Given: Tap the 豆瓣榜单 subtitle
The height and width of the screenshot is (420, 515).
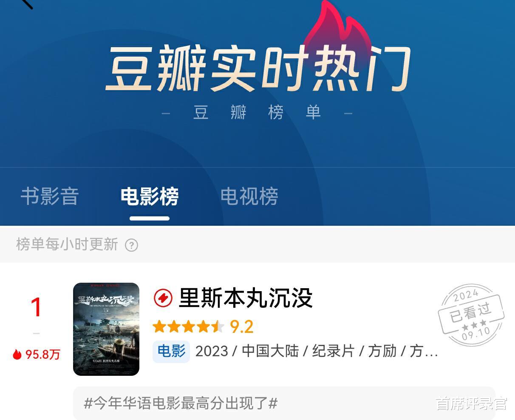Looking at the screenshot, I should (257, 113).
